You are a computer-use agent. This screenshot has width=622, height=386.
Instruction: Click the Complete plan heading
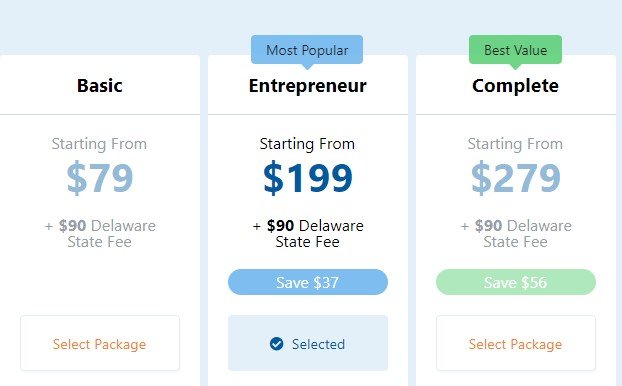tap(515, 86)
